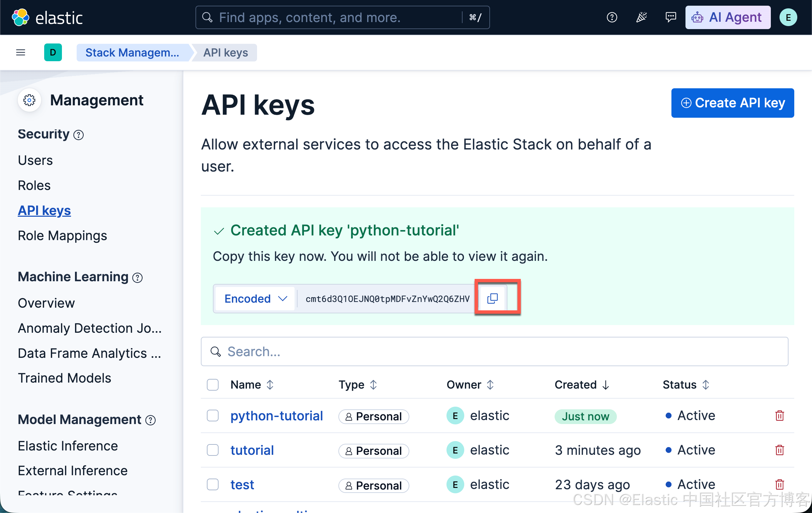Click owner elastic in python-tutorial row
812x513 pixels.
478,416
